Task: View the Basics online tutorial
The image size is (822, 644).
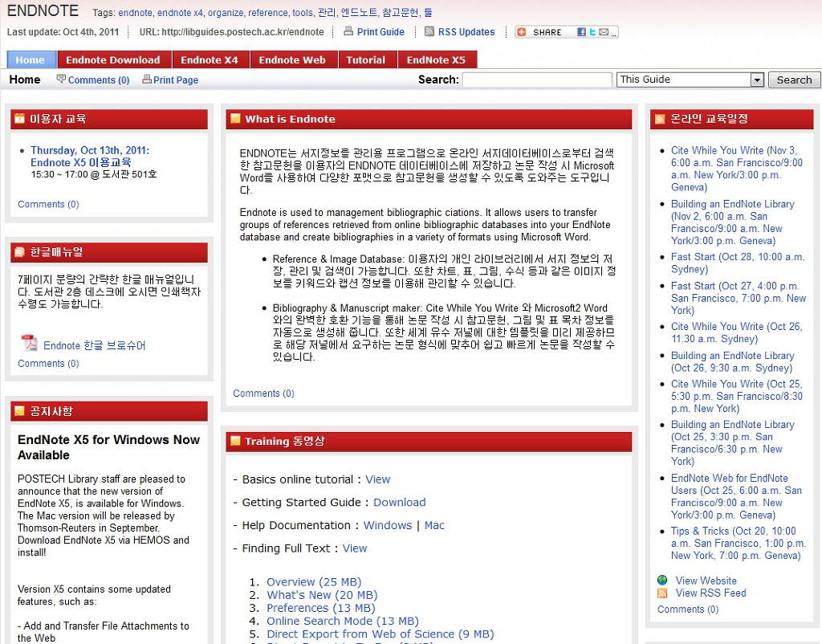Action: click(377, 479)
